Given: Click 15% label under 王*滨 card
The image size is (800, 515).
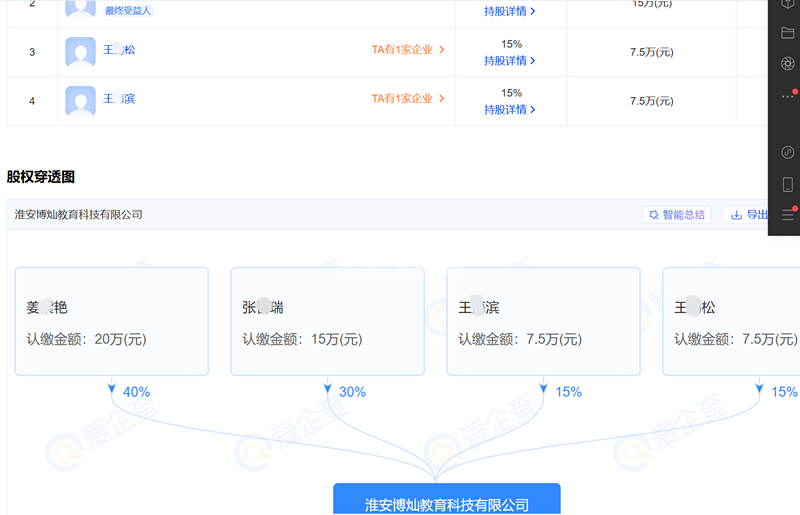Looking at the screenshot, I should click(x=568, y=392).
